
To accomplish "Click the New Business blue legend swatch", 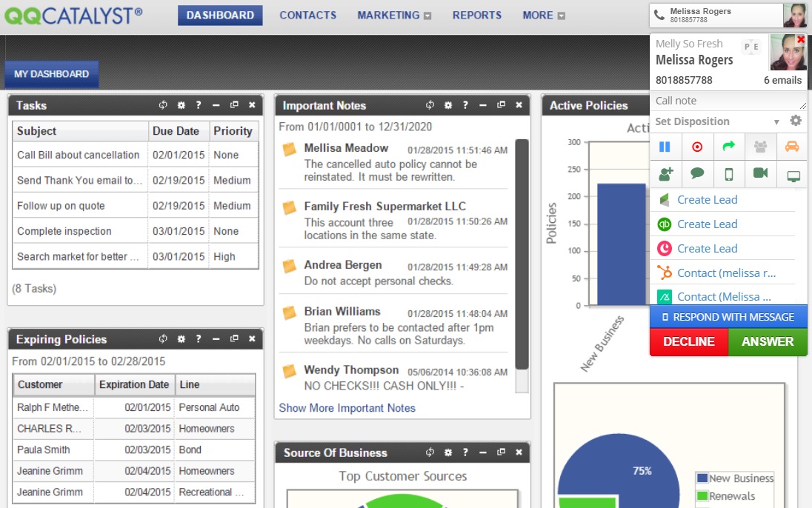I will pyautogui.click(x=702, y=478).
